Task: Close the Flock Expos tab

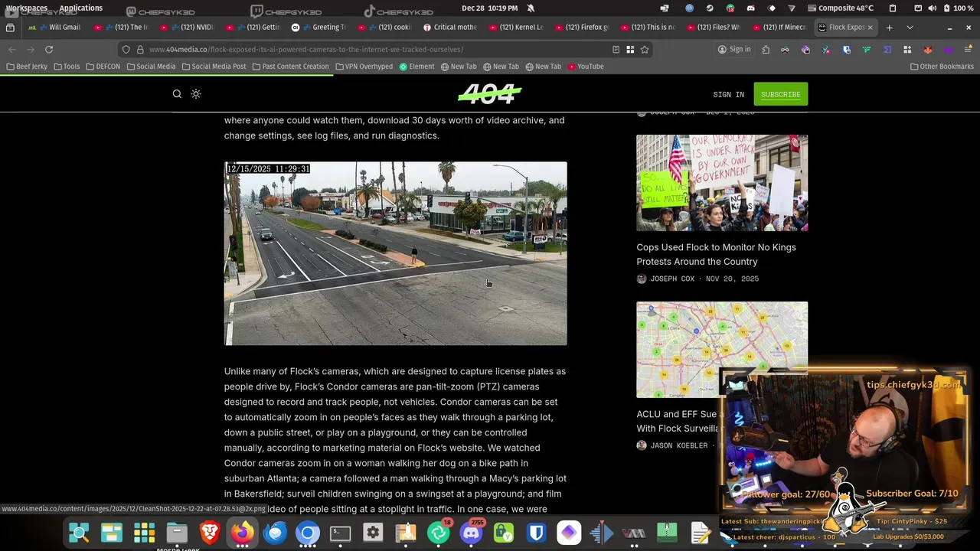Action: click(870, 28)
